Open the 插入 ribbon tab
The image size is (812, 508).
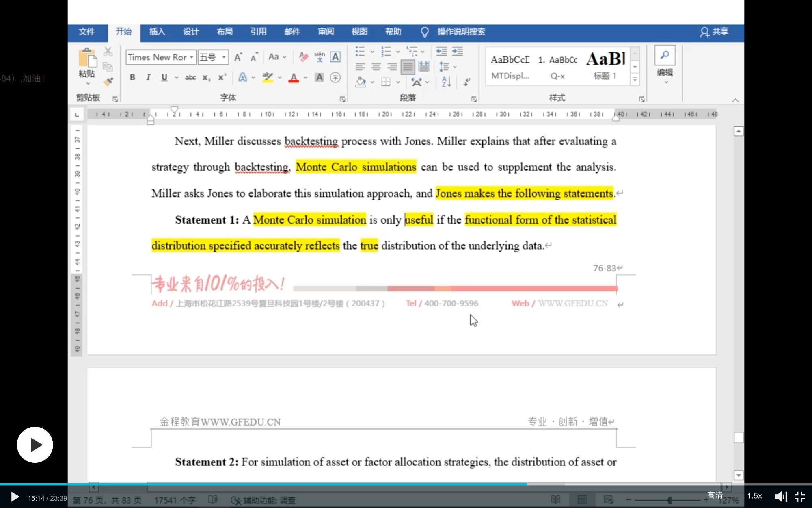pos(157,32)
